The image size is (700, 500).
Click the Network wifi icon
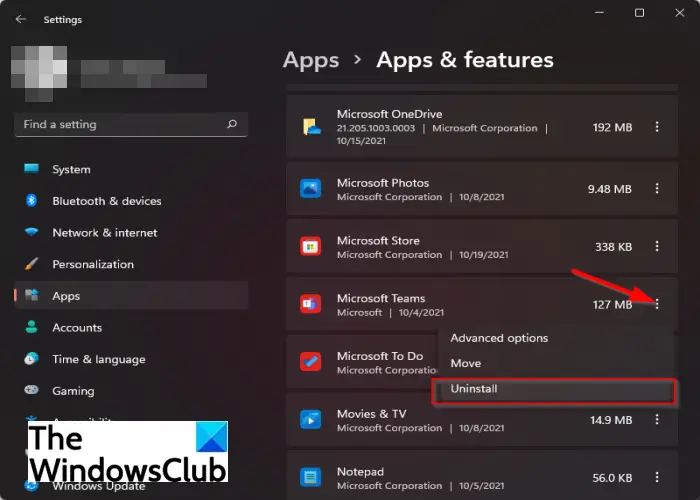click(31, 232)
